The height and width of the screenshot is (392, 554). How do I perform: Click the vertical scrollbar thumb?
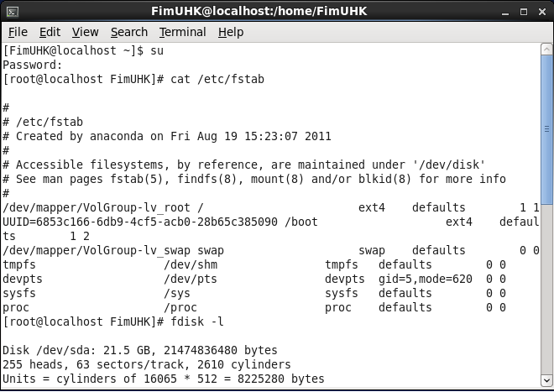point(546,129)
